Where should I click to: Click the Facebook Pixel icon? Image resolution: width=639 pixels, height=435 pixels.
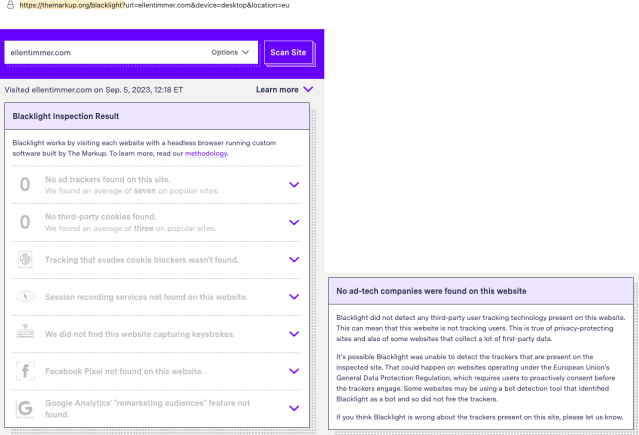(x=25, y=371)
